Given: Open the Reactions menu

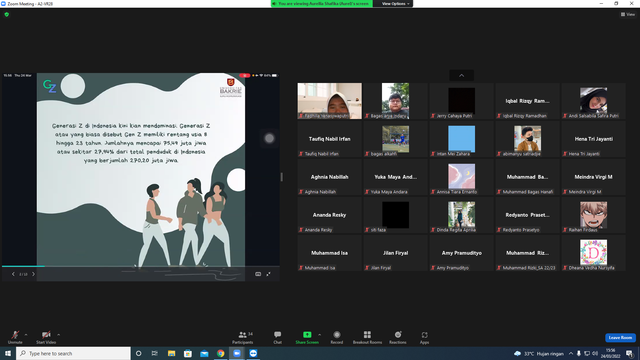Looking at the screenshot, I should (398, 337).
